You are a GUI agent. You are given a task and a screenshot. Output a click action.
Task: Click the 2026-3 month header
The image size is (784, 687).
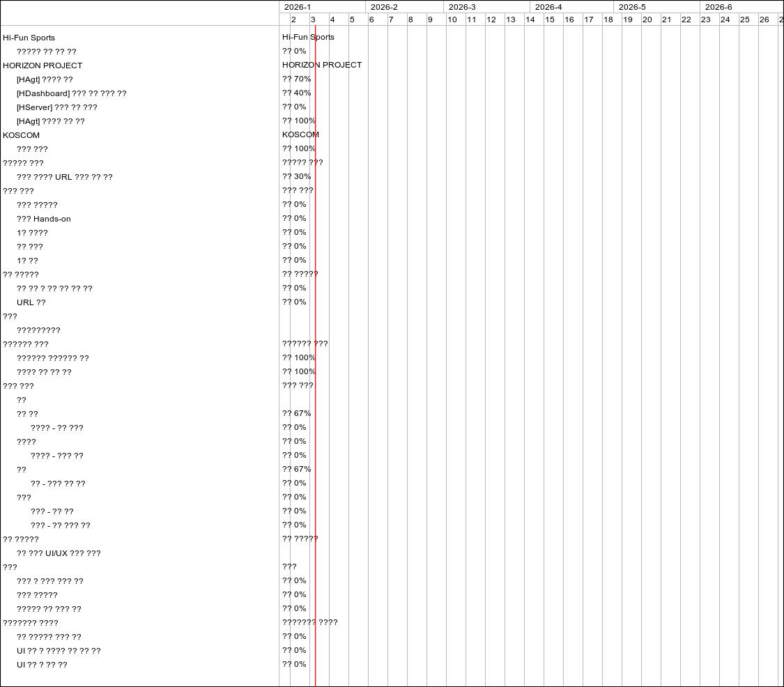point(462,7)
